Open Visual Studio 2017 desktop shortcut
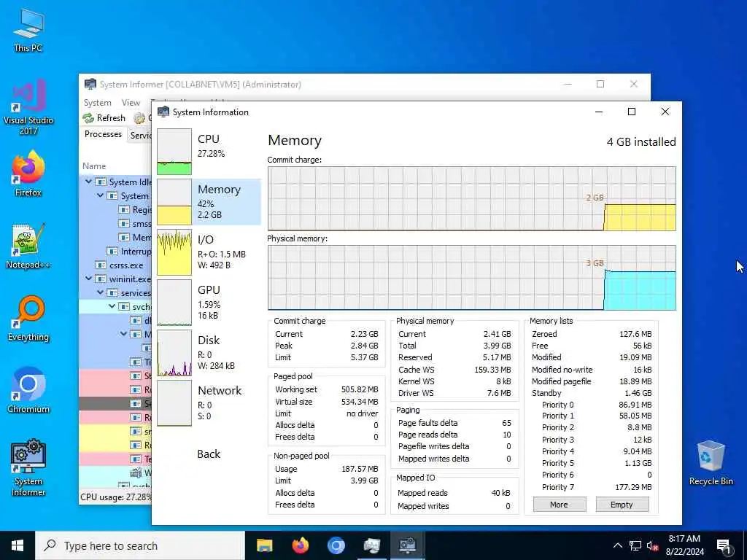The width and height of the screenshot is (747, 560). coord(28,106)
